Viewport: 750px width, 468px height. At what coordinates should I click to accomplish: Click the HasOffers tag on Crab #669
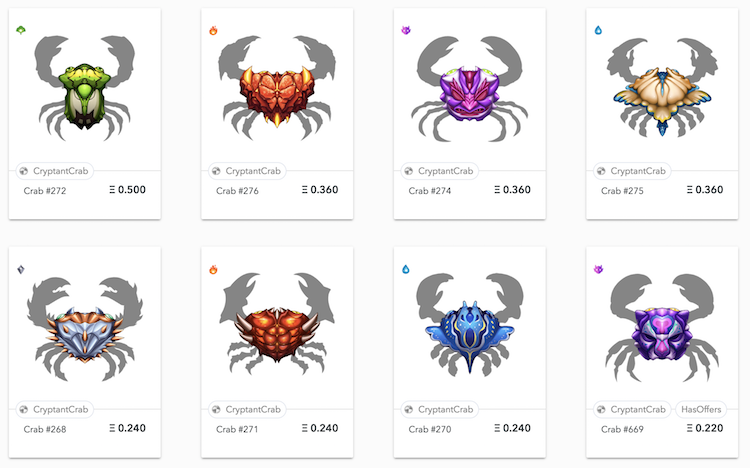point(701,410)
